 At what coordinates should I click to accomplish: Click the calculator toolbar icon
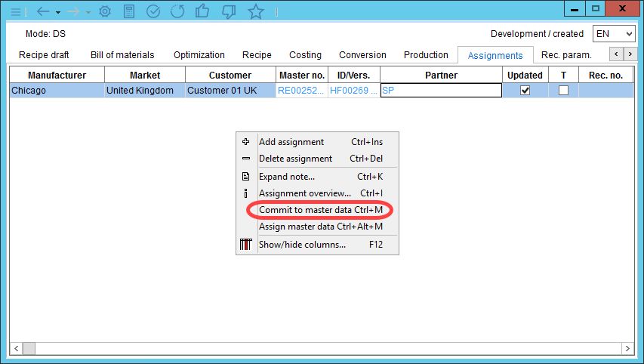click(129, 11)
